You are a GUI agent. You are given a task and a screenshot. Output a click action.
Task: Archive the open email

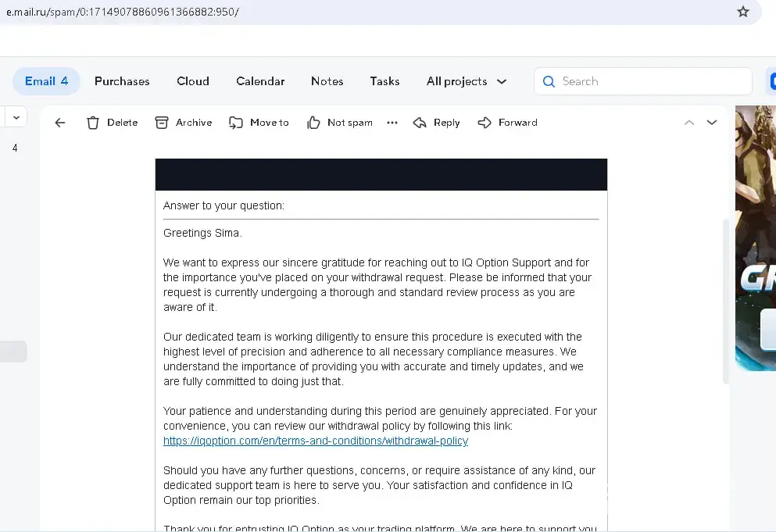click(184, 123)
